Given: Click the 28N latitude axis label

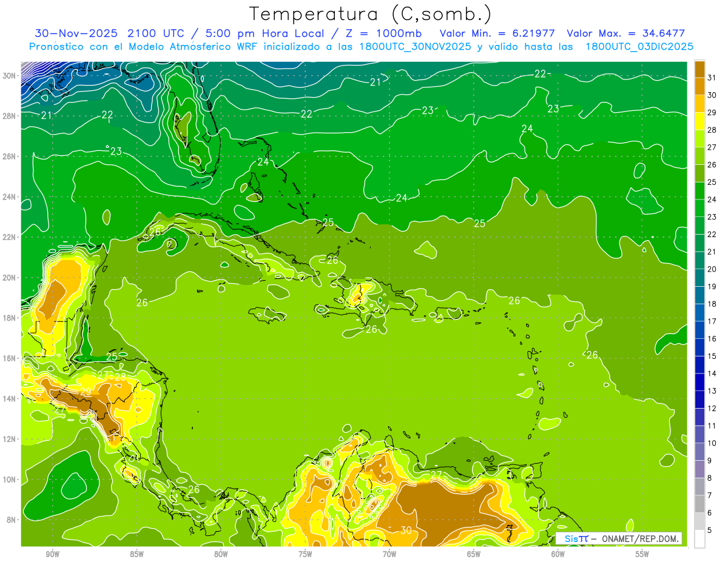Looking at the screenshot, I should [10, 116].
